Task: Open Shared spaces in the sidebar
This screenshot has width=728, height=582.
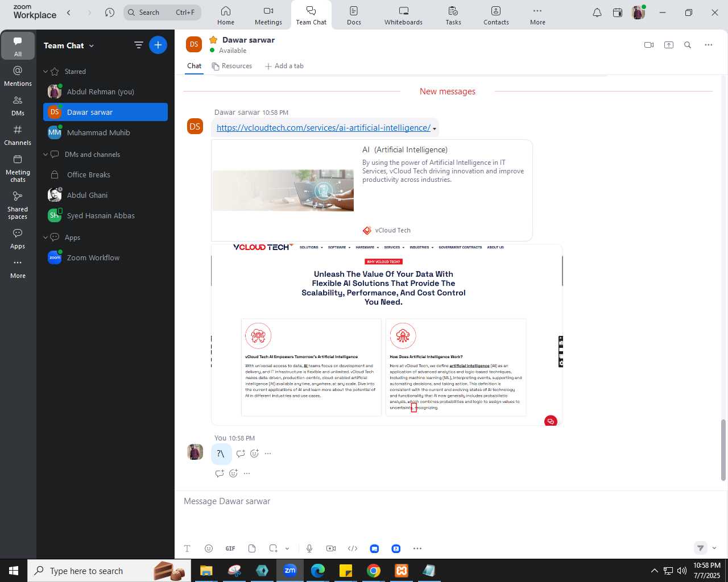Action: (18, 205)
